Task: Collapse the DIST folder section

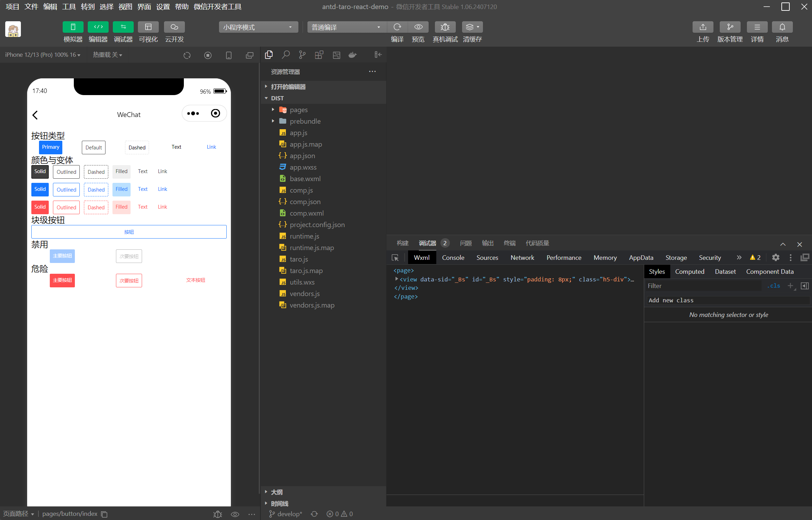Action: [323, 98]
